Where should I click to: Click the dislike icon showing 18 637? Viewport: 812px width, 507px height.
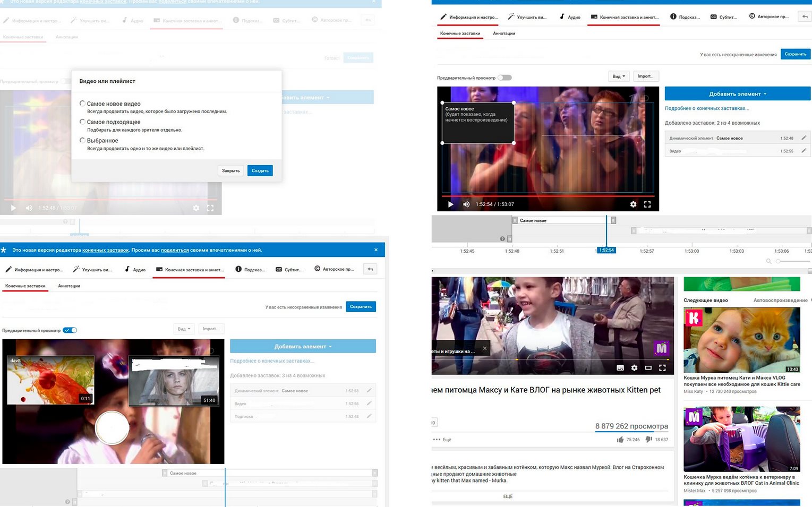(648, 440)
